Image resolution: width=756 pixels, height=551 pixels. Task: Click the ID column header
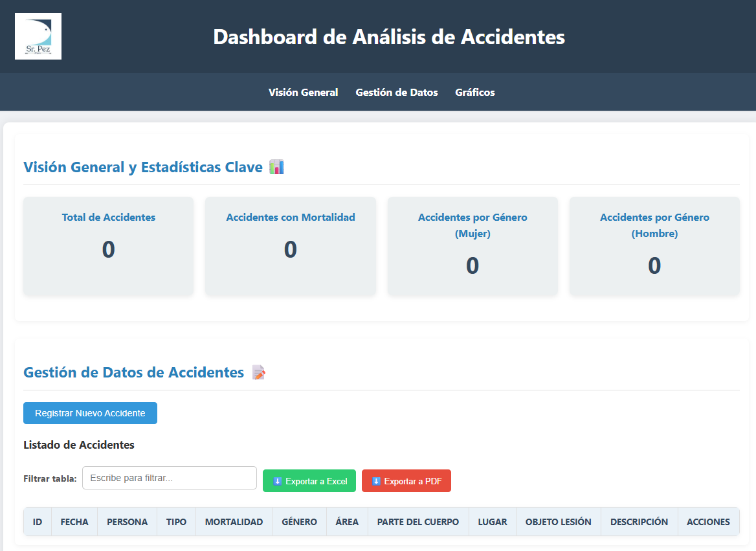(38, 522)
